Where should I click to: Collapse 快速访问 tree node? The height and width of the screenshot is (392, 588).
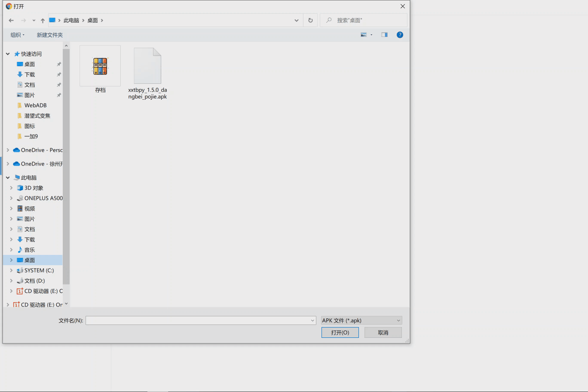click(8, 54)
